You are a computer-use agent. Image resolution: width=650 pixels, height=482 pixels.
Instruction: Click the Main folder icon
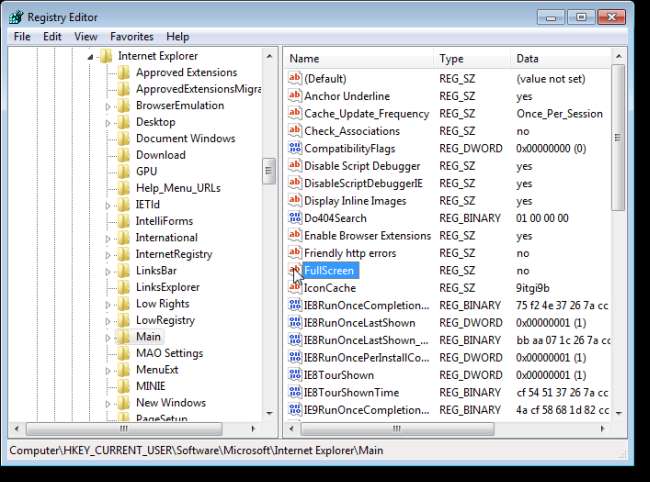click(124, 337)
